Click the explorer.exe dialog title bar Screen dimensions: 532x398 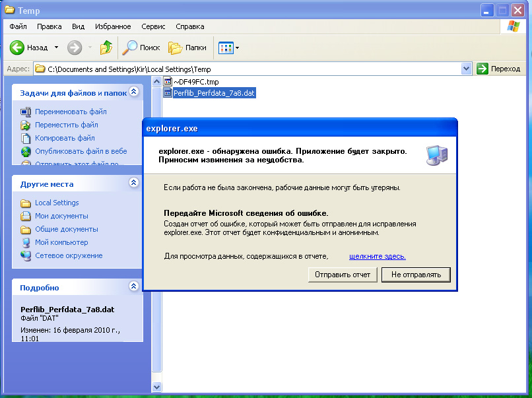300,128
